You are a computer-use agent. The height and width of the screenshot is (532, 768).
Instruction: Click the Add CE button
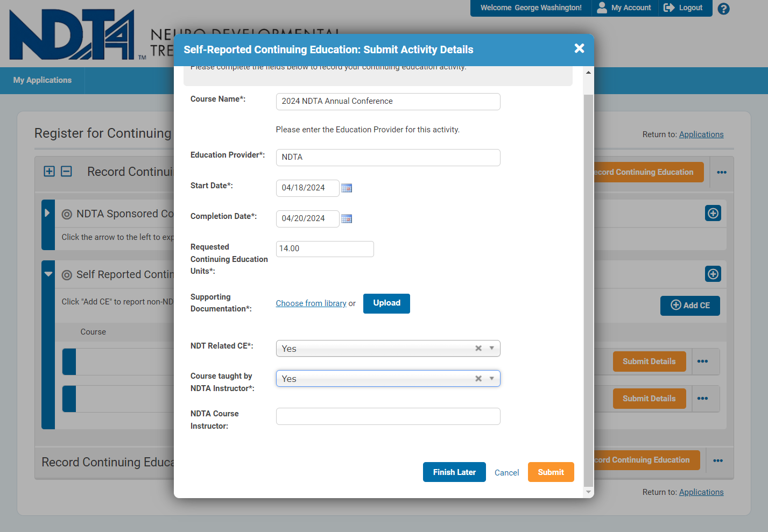[x=690, y=306]
